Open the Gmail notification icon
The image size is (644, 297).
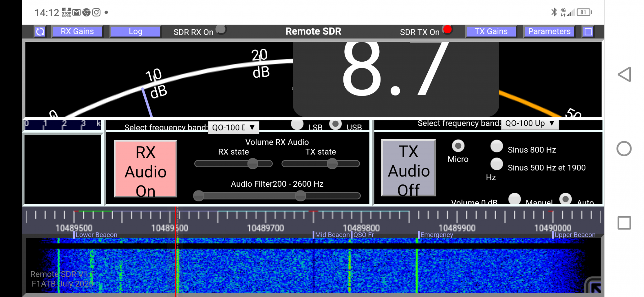(77, 13)
